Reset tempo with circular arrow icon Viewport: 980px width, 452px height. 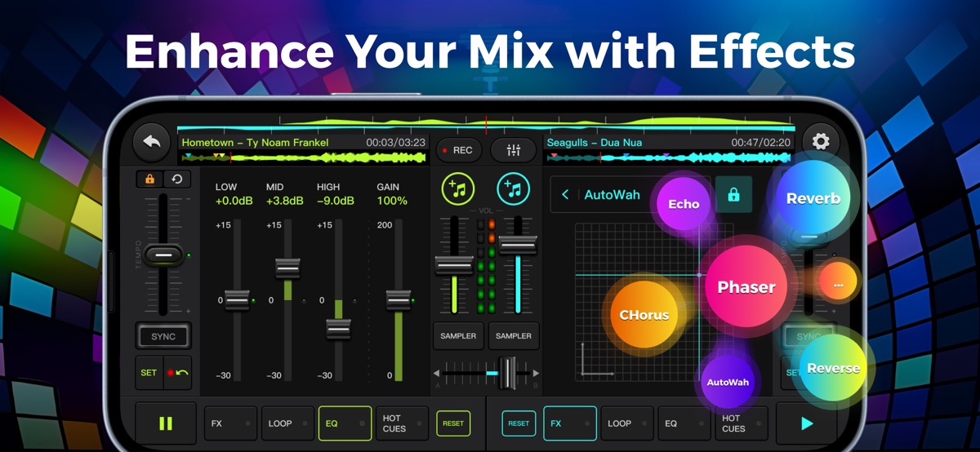tap(176, 179)
